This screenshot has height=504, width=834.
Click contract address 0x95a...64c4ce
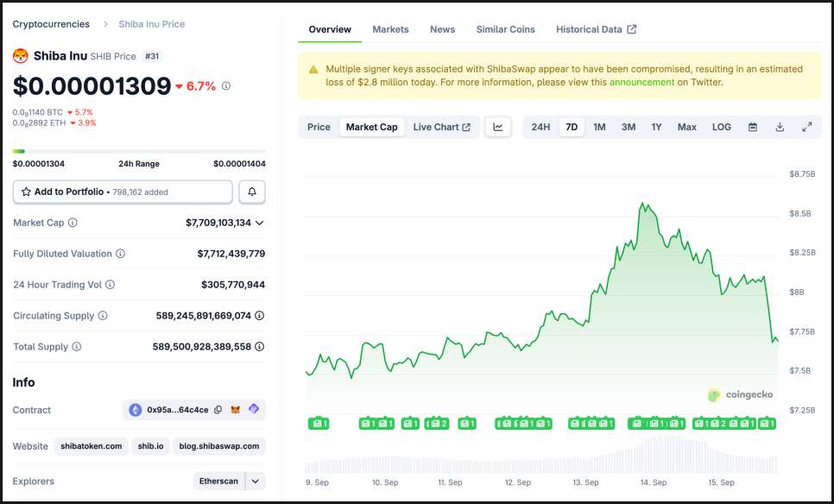point(178,410)
